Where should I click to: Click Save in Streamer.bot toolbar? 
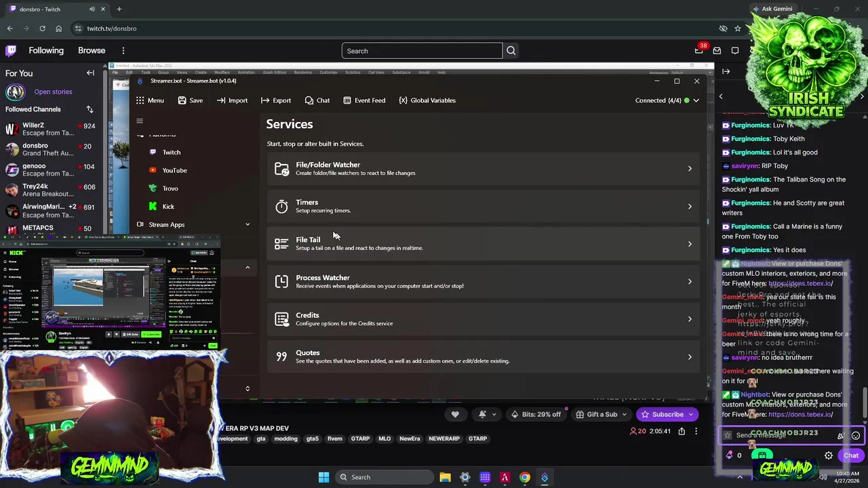(190, 100)
